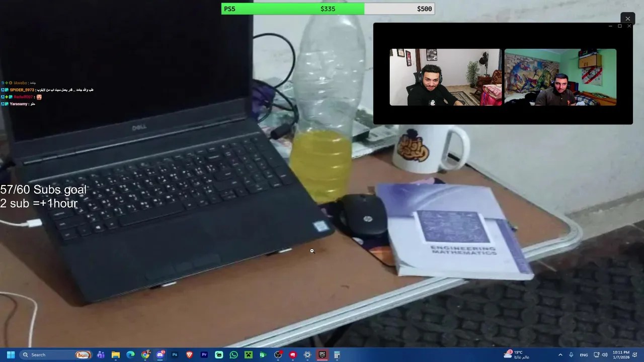
Task: Open Discord from the taskbar
Action: pos(160,354)
